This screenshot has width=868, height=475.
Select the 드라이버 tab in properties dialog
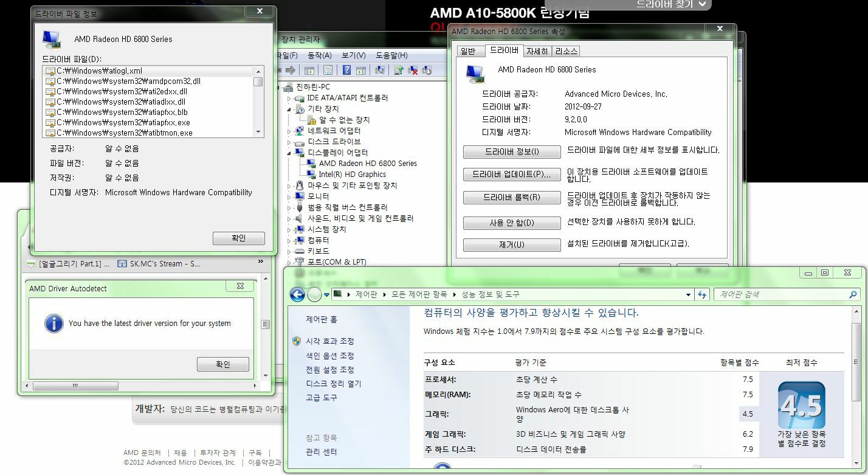(x=505, y=50)
